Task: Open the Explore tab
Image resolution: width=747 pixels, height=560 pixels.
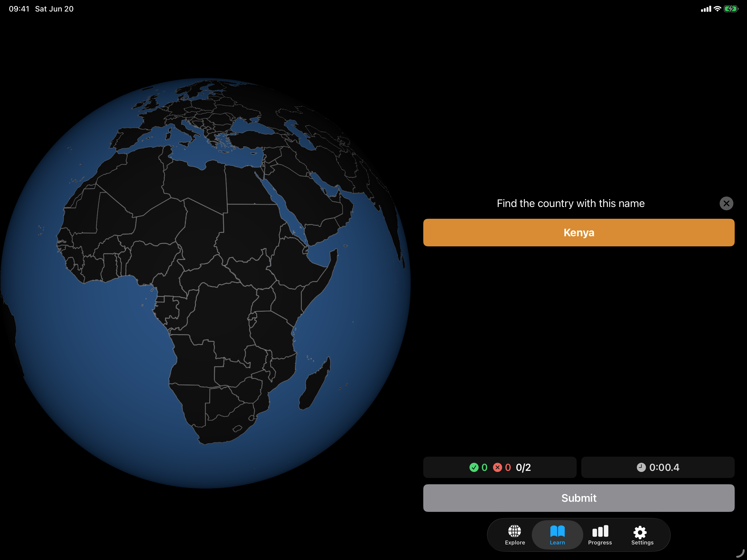Action: coord(515,535)
